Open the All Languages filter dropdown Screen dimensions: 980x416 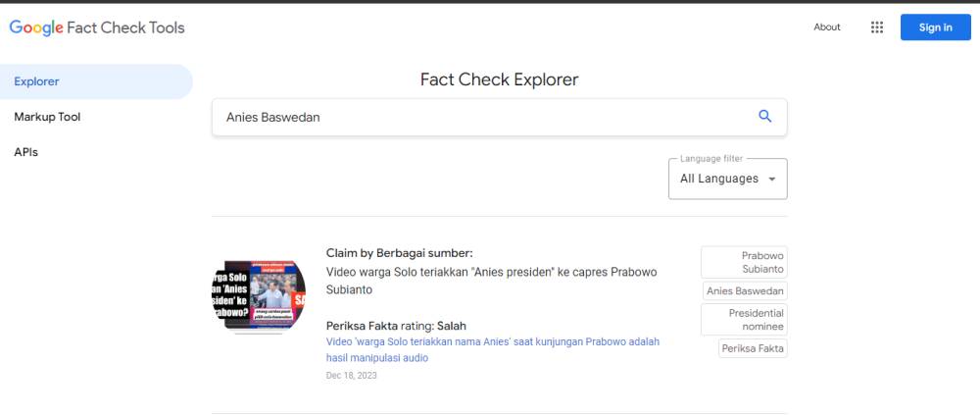pos(727,179)
